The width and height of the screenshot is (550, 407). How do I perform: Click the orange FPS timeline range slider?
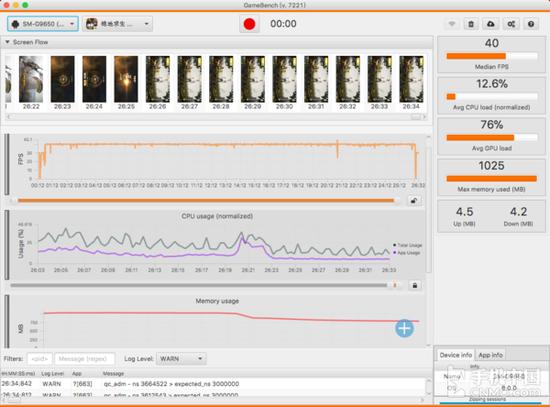[x=206, y=201]
